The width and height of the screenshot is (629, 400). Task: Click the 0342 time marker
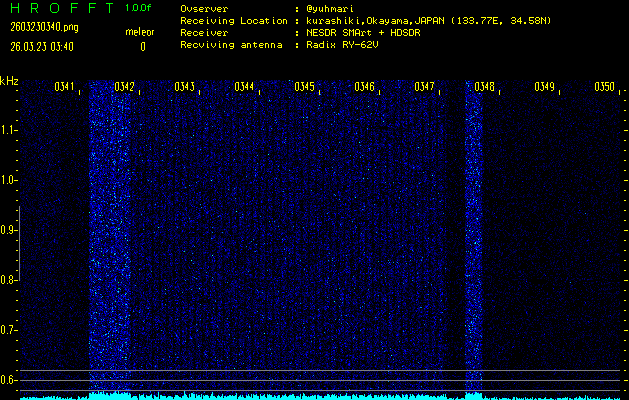pos(124,87)
